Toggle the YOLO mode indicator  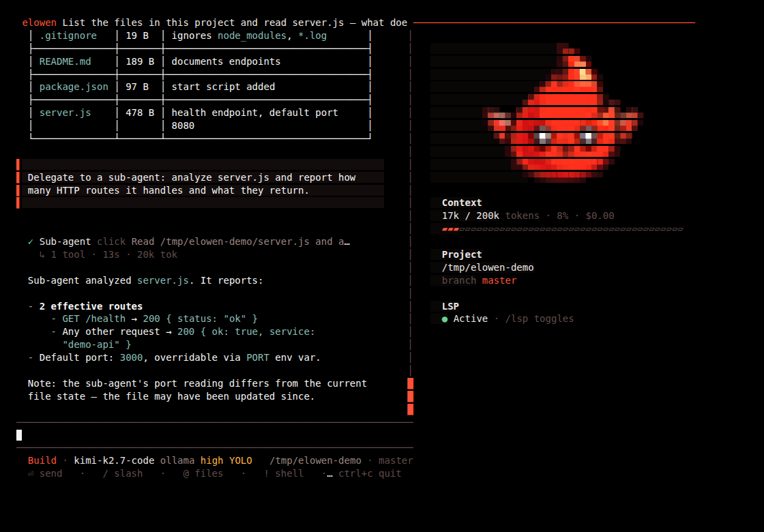pyautogui.click(x=241, y=461)
